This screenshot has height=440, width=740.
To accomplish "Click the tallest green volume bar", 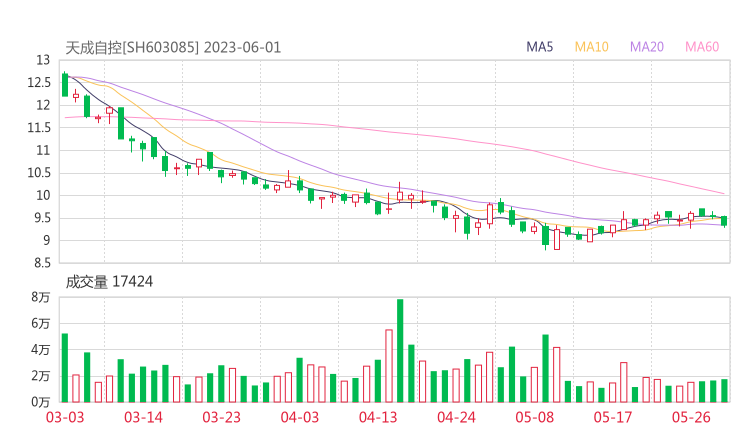I will (x=400, y=351).
